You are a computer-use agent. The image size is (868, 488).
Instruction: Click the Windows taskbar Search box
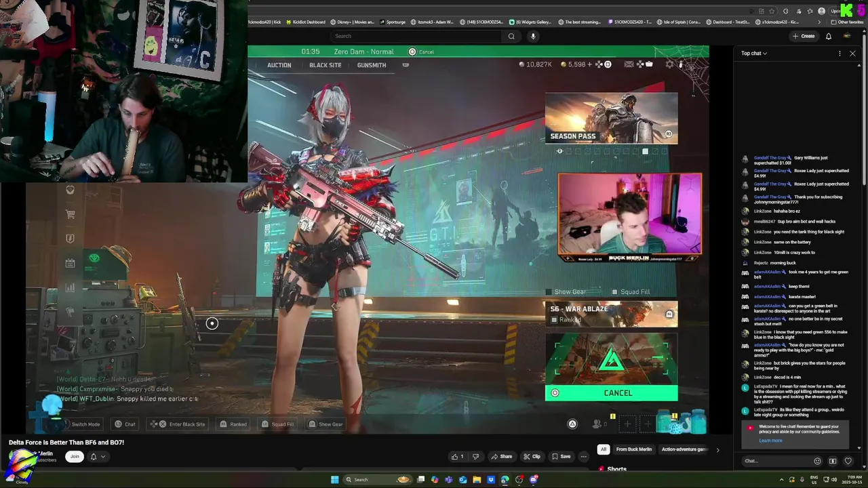coord(378,479)
